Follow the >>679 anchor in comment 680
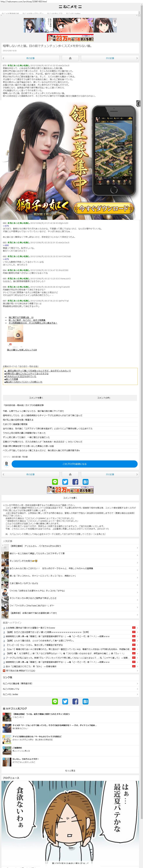143x868 pixels. pyautogui.click(x=6, y=226)
